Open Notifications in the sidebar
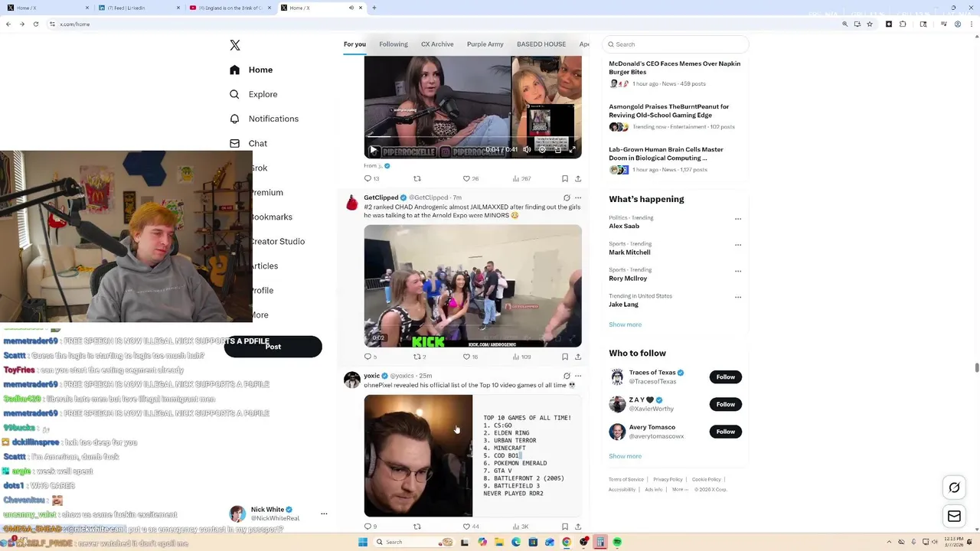Image resolution: width=980 pixels, height=551 pixels. pyautogui.click(x=264, y=119)
